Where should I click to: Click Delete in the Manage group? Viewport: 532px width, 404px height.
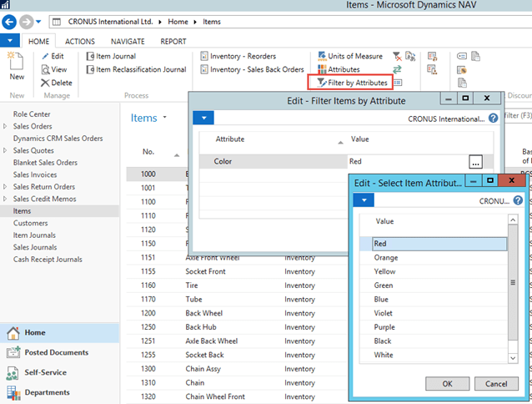57,83
